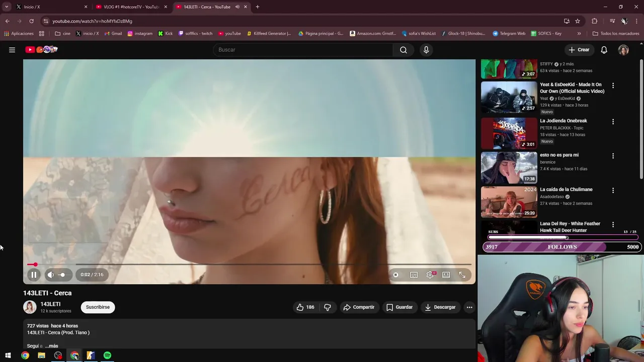Open the Telegram Web bookmark

point(509,34)
